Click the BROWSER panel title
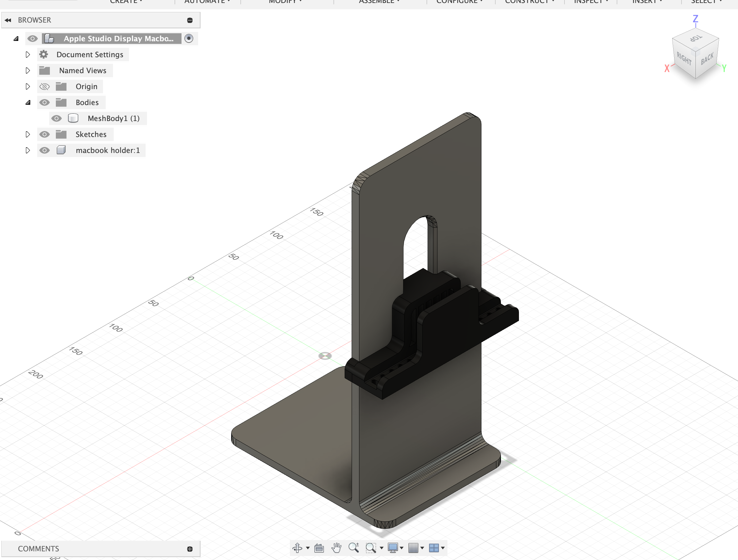This screenshot has height=560, width=738. 34,20
